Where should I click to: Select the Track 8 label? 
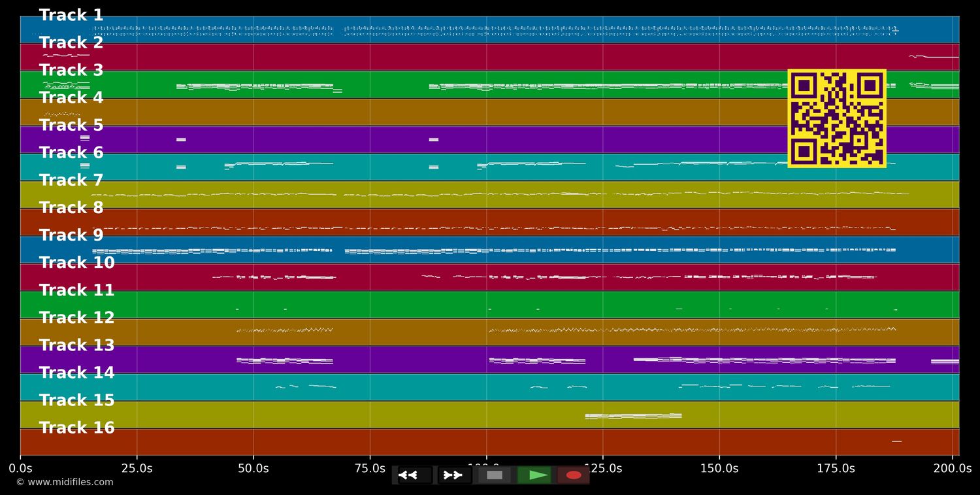71,207
